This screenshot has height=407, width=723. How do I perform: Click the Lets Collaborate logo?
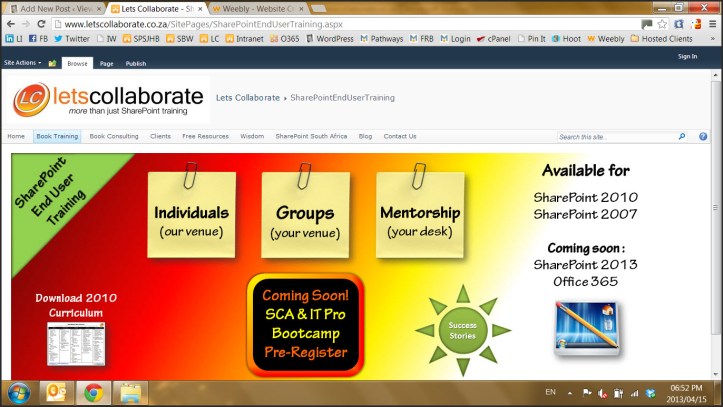108,99
